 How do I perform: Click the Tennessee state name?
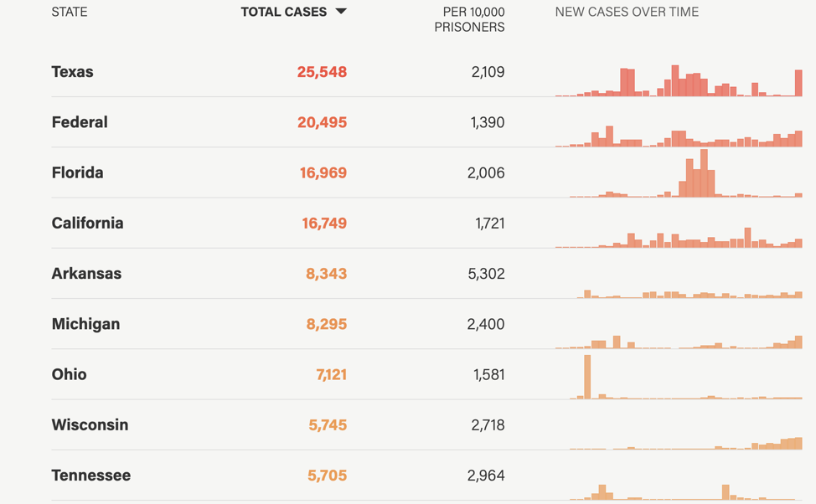click(x=91, y=476)
